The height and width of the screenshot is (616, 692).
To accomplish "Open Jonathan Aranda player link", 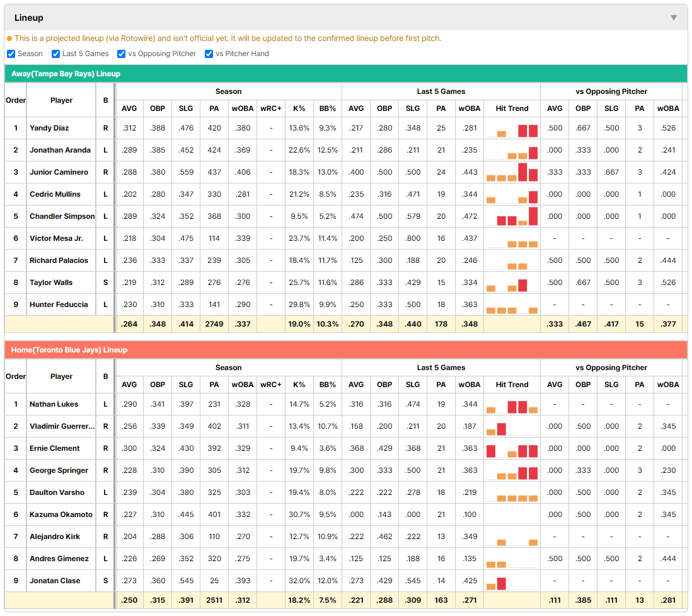I will [60, 150].
